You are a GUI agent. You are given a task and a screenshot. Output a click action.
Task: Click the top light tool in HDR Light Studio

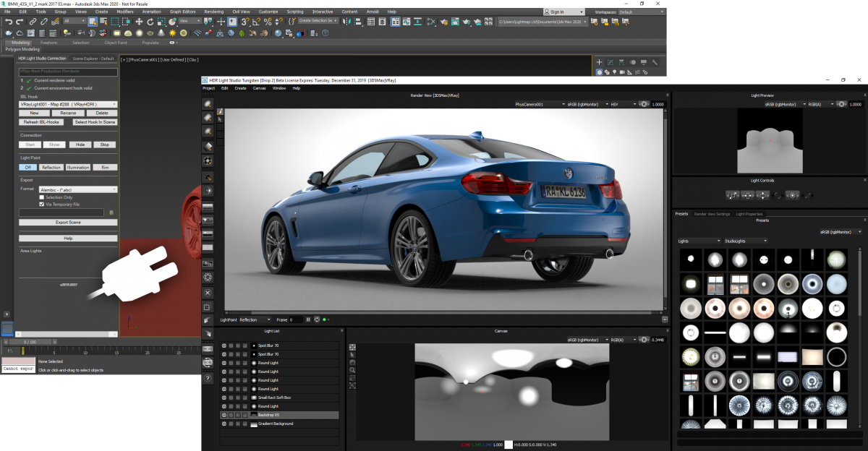[x=208, y=103]
